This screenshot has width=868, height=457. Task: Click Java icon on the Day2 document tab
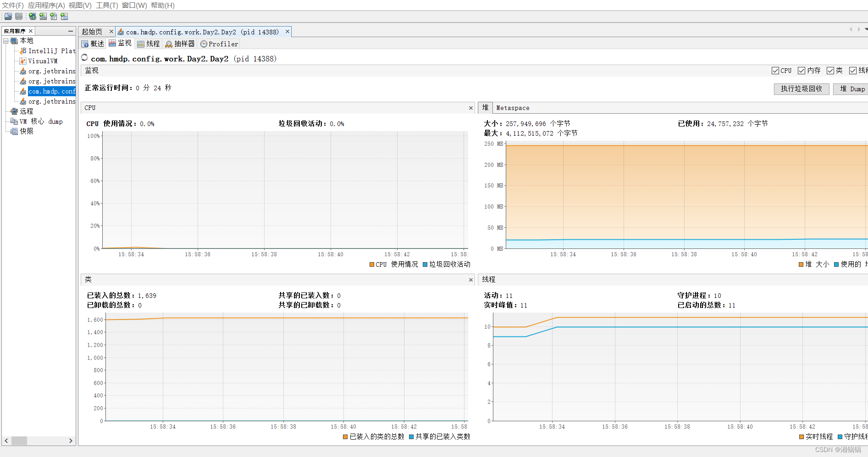tap(121, 32)
